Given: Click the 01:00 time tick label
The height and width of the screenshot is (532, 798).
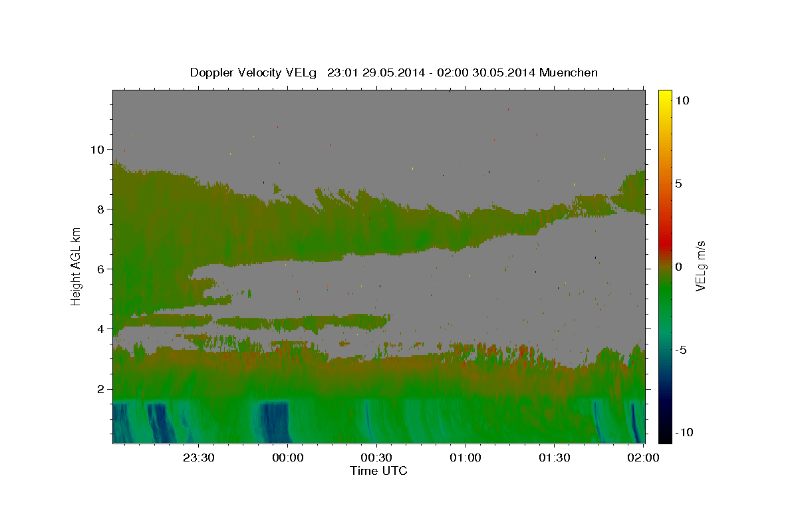Looking at the screenshot, I should [465, 458].
